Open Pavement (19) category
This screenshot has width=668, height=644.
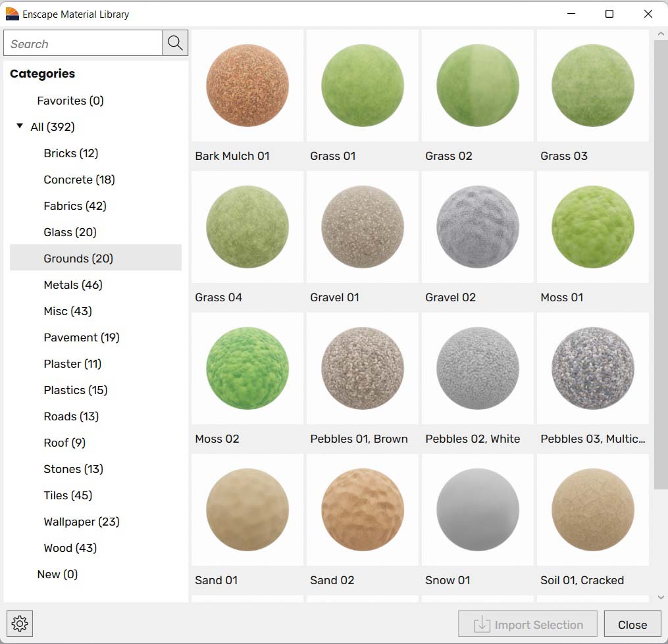pos(82,337)
